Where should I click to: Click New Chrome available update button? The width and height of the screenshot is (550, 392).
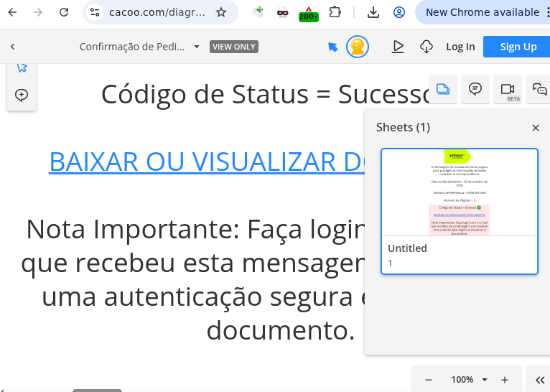(483, 12)
